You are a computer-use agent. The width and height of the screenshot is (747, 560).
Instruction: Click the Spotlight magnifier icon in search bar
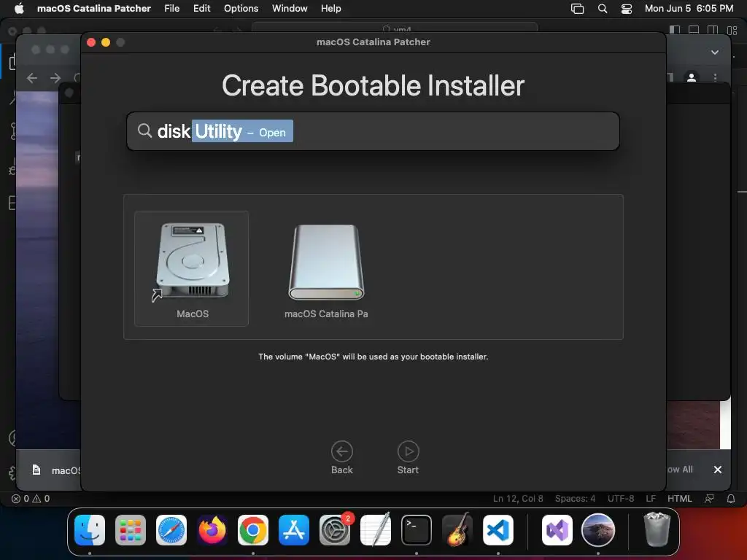click(144, 131)
